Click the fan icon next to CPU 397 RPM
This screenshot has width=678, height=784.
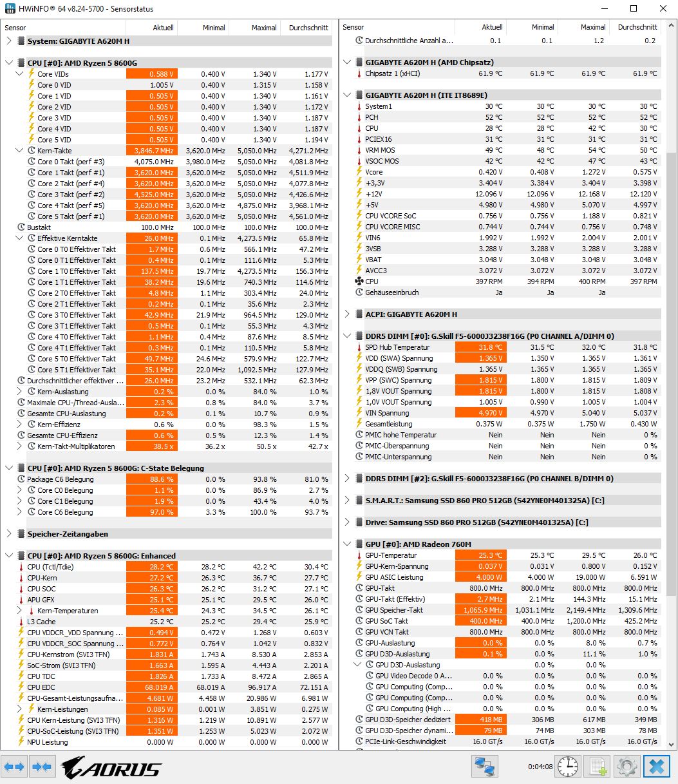coord(359,282)
